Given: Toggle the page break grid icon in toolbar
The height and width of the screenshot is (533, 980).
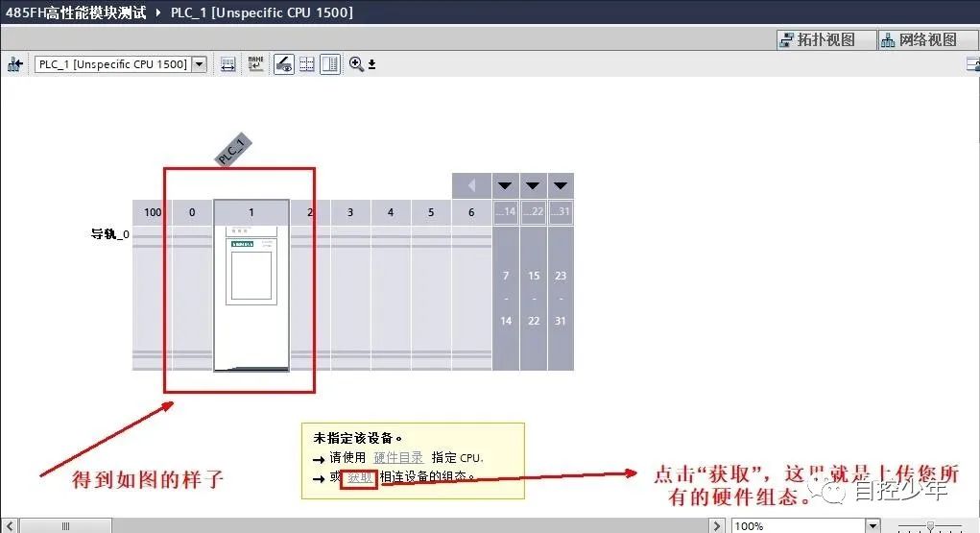Looking at the screenshot, I should pos(307,63).
